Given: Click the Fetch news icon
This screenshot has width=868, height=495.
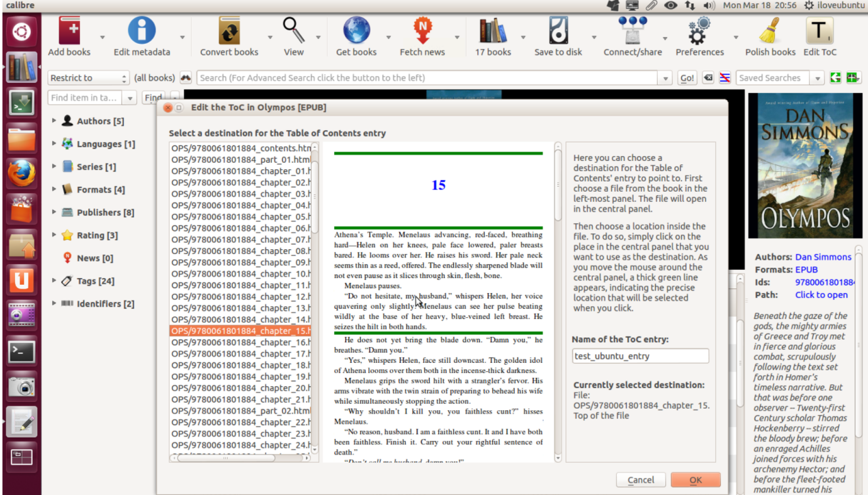Looking at the screenshot, I should (x=422, y=31).
